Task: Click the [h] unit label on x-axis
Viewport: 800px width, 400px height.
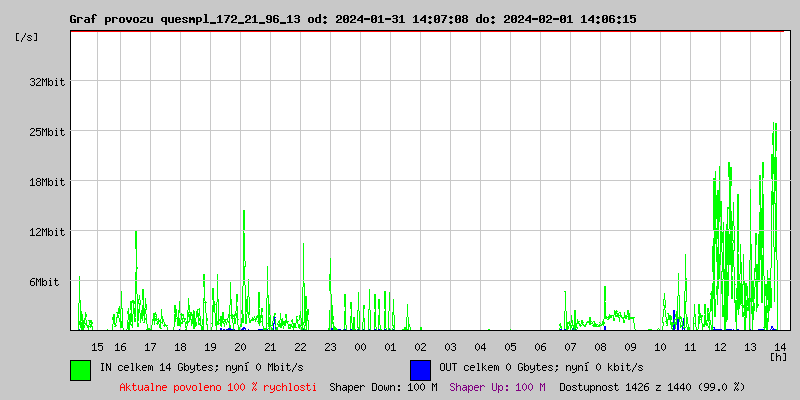Action: [x=778, y=357]
